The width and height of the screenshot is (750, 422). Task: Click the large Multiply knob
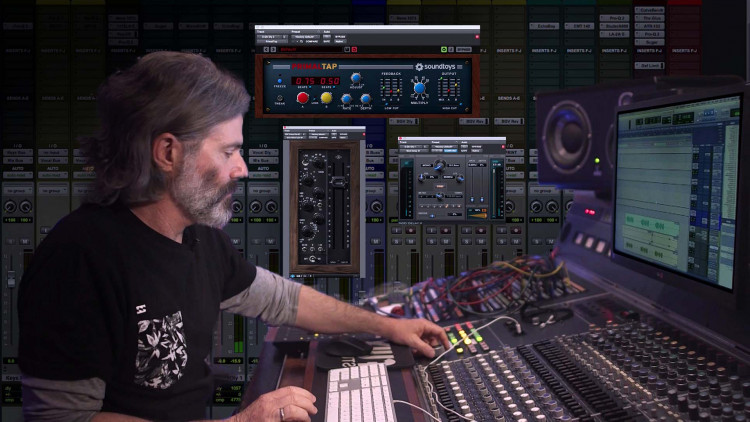pyautogui.click(x=419, y=88)
